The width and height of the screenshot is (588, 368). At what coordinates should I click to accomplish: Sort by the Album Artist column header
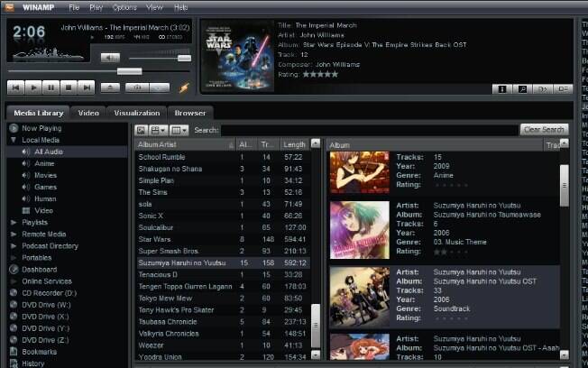[x=186, y=145]
